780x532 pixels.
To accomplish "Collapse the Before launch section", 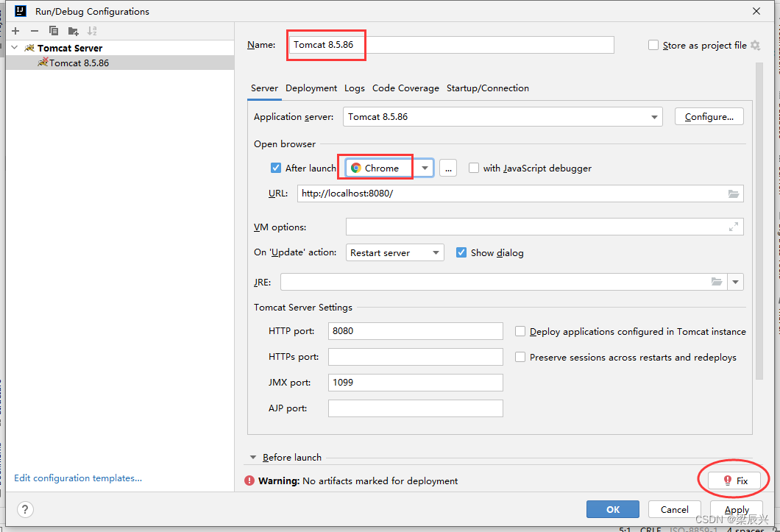I will pos(253,458).
